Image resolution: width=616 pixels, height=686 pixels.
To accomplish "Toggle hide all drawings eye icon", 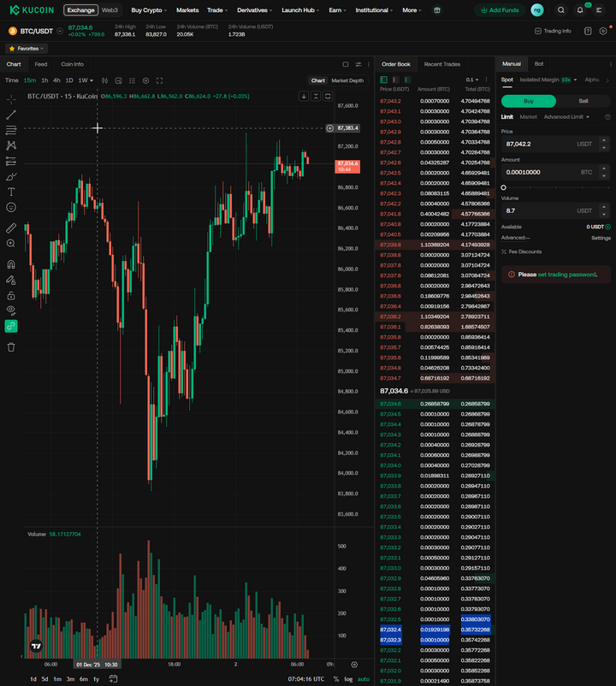I will (x=11, y=310).
